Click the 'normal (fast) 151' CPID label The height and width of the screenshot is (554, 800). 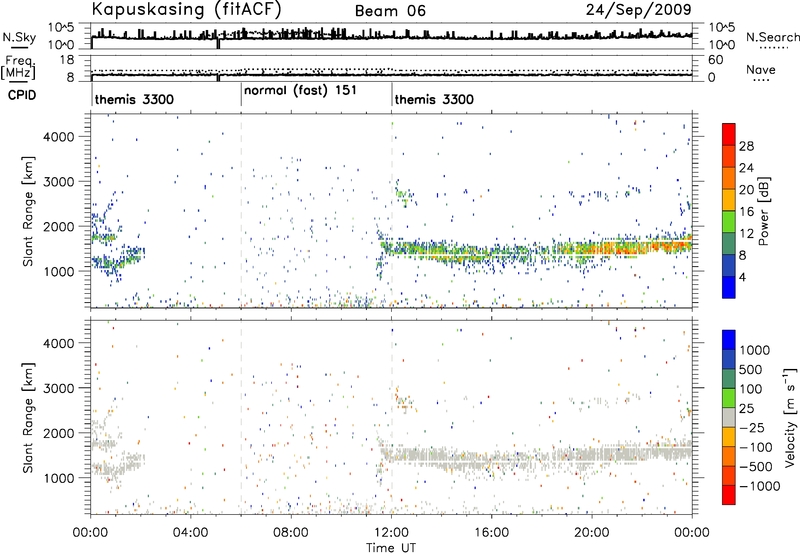point(300,91)
